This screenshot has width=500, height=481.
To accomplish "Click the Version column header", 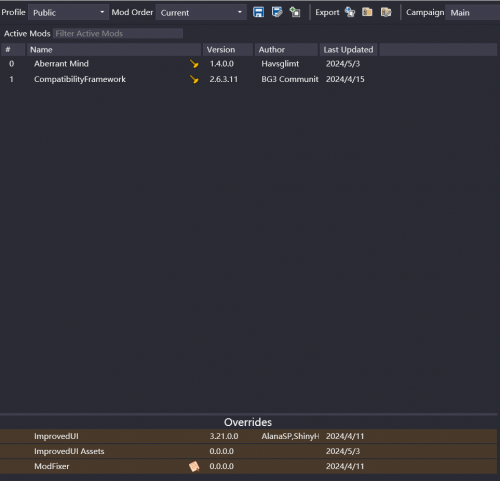I will tap(228, 50).
